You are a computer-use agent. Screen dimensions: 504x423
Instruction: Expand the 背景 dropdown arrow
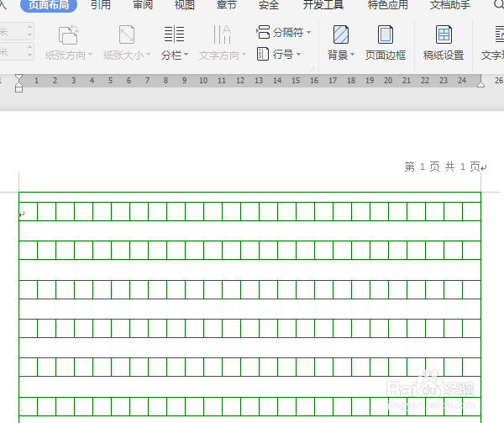[352, 55]
